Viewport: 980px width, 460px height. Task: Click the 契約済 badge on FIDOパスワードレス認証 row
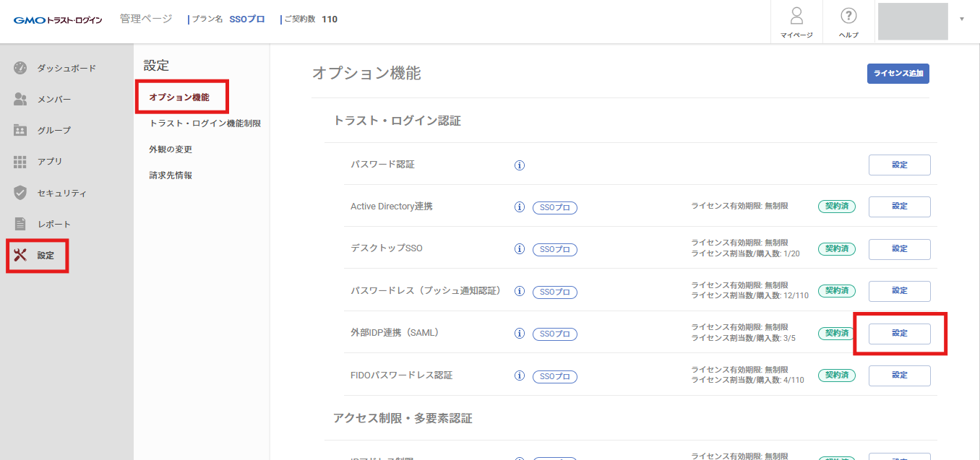[837, 376]
